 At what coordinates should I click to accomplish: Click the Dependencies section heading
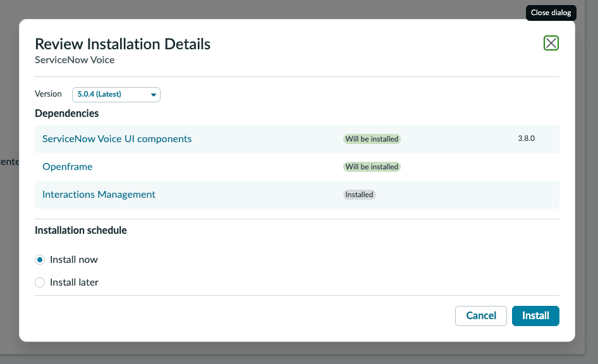pyautogui.click(x=67, y=114)
